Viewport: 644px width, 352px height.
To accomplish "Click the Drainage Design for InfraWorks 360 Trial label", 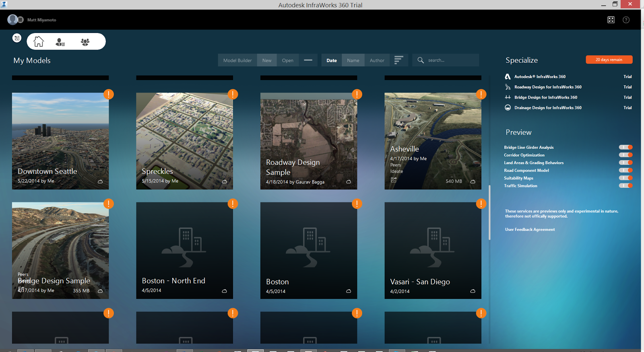I will (627, 108).
